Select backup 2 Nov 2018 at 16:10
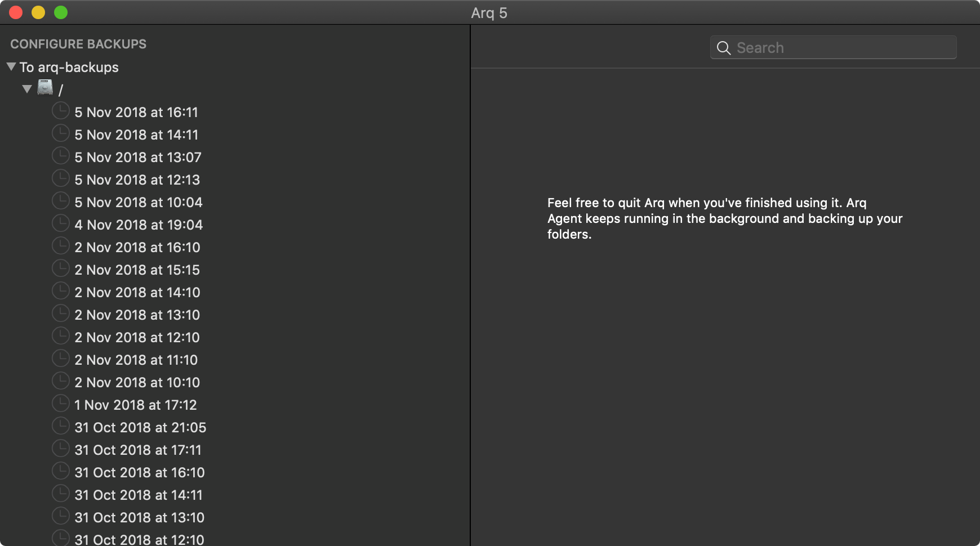980x546 pixels. coord(137,247)
